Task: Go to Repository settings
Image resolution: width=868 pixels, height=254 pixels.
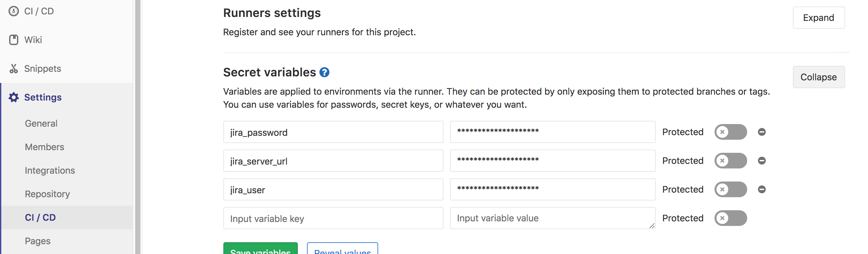Action: coord(47,194)
